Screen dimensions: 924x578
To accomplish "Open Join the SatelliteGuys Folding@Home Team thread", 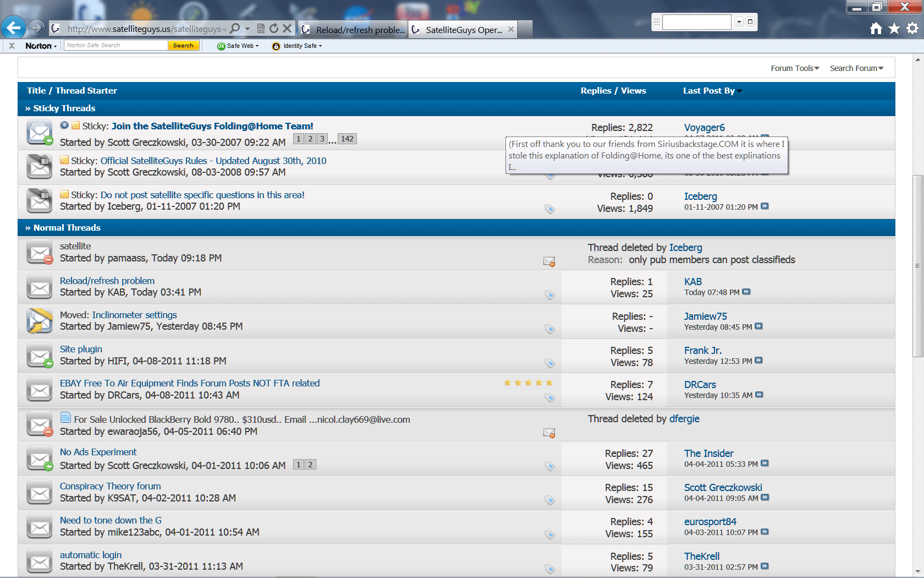I will (x=212, y=126).
